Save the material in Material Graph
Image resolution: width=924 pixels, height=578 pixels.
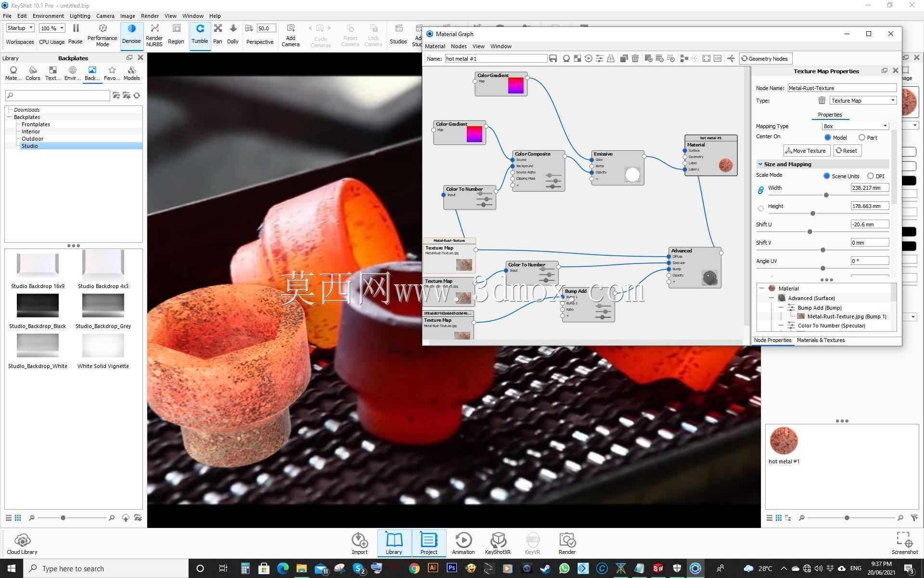(x=553, y=59)
